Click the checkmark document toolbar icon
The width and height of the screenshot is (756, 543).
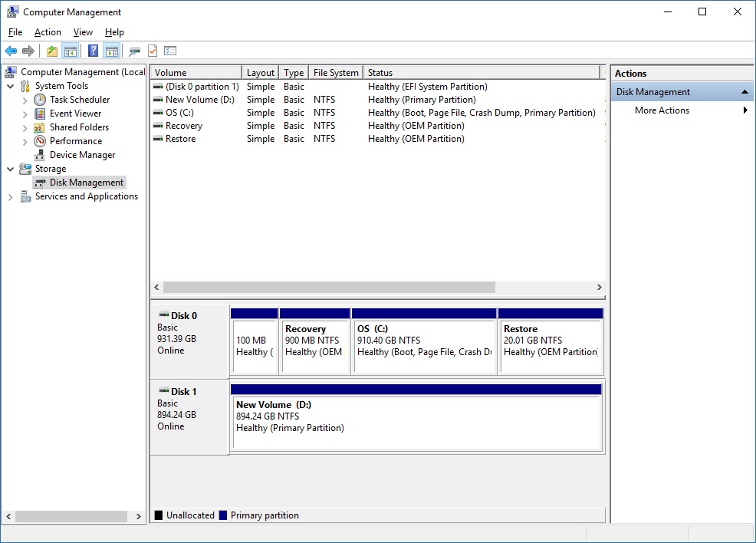[x=153, y=51]
